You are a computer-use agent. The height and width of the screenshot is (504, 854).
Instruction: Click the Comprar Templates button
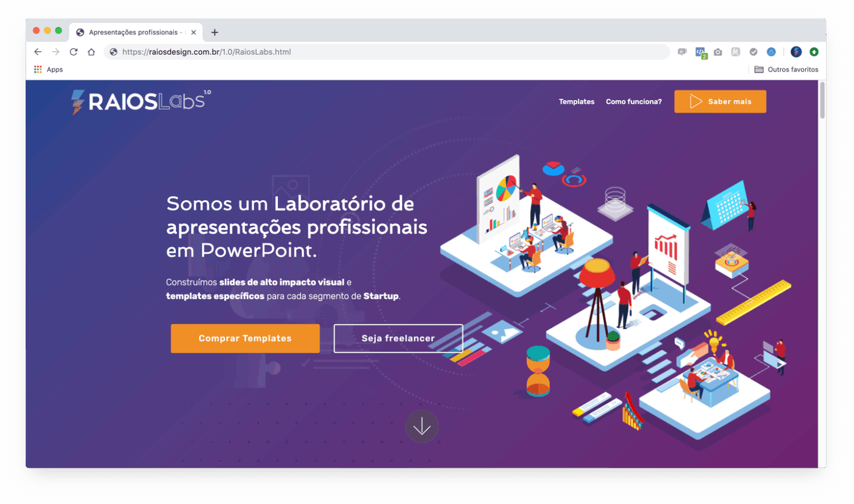click(245, 338)
